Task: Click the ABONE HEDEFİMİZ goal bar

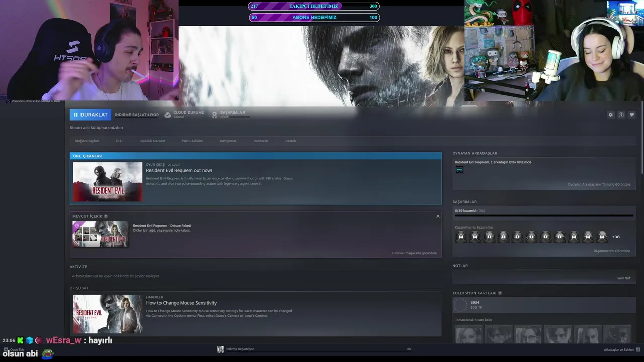Action: (314, 17)
